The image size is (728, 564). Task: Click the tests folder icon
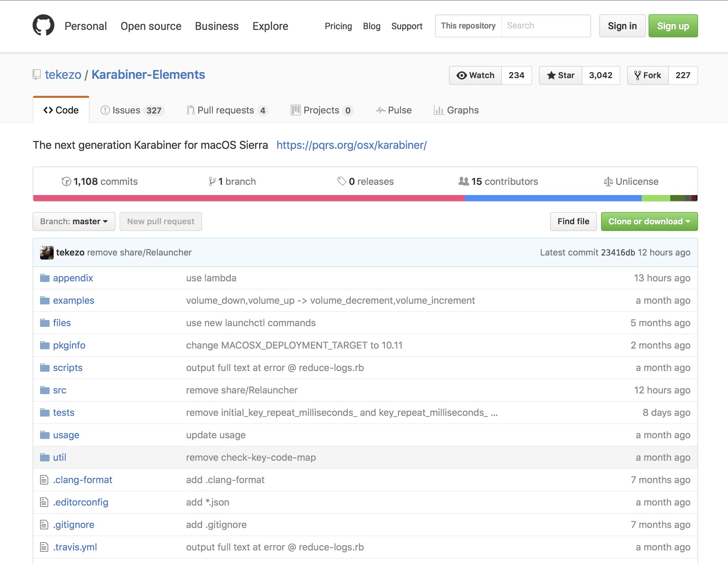pos(45,413)
